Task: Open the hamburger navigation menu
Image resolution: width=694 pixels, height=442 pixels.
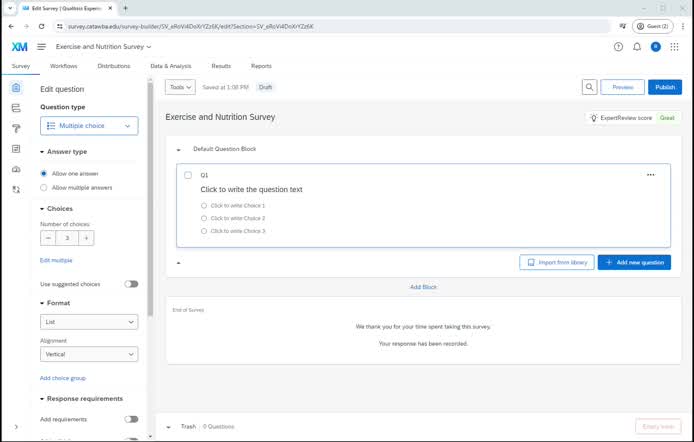Action: coord(41,46)
